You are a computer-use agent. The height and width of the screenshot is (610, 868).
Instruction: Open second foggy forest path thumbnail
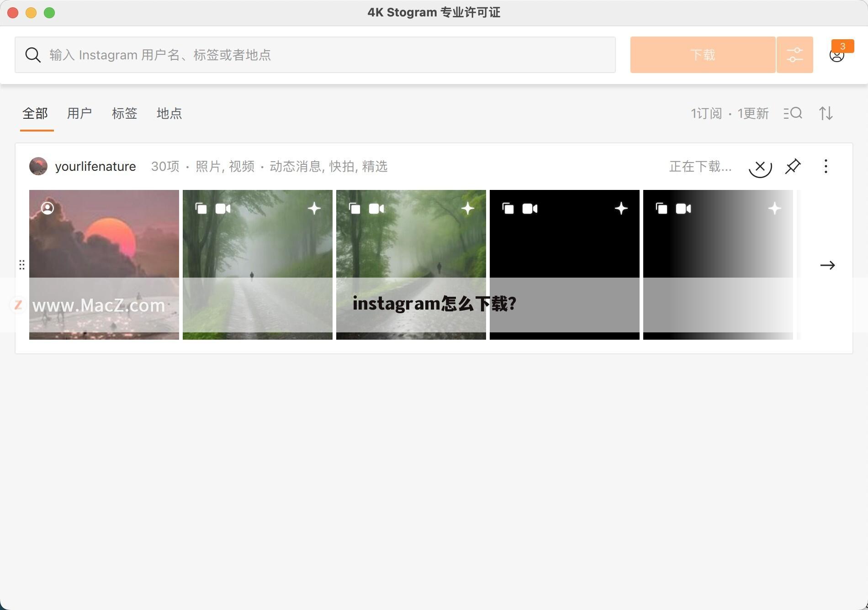pos(411,265)
